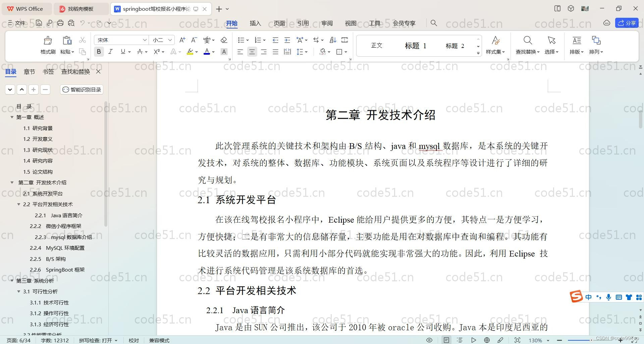This screenshot has height=344, width=644.
Task: Open the 文件 (File) menu
Action: tap(17, 23)
